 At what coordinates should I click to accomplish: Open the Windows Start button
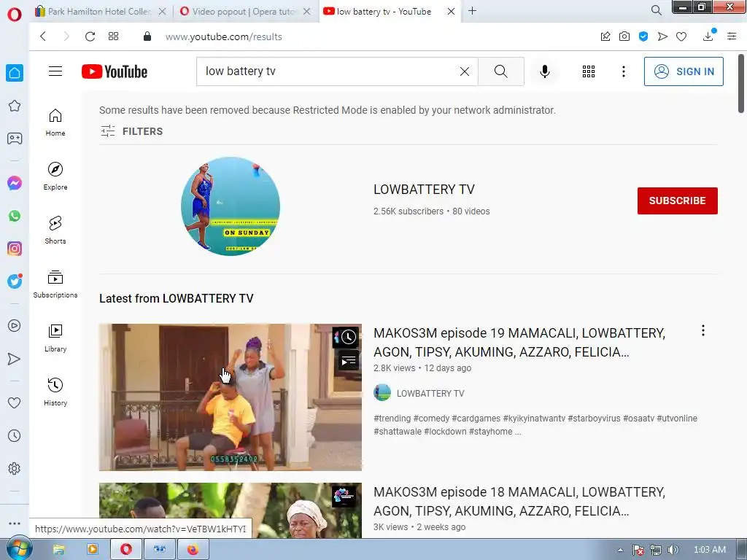[x=19, y=549]
